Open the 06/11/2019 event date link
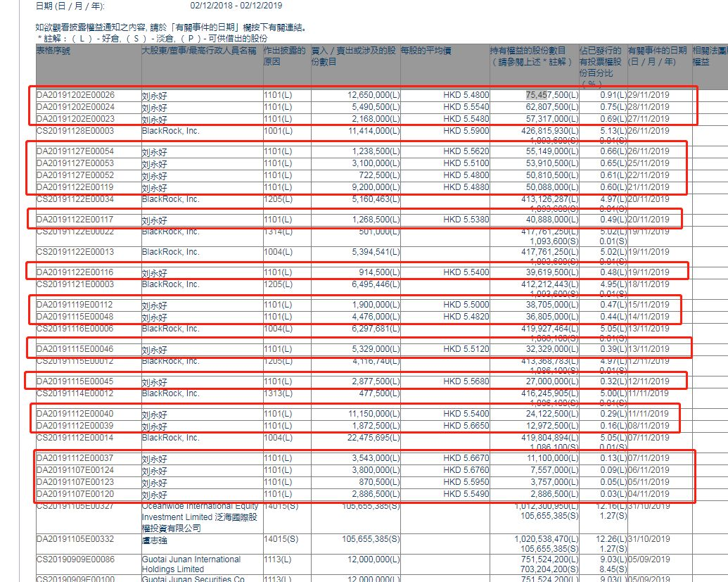This screenshot has width=728, height=582. (x=649, y=470)
